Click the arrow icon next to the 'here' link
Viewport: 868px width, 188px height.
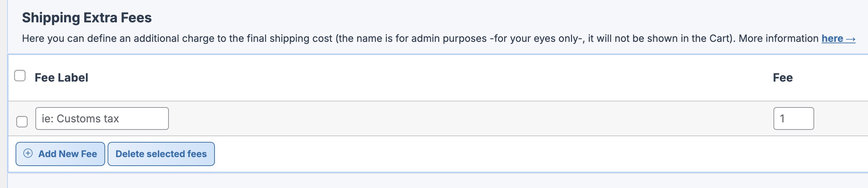(x=851, y=39)
